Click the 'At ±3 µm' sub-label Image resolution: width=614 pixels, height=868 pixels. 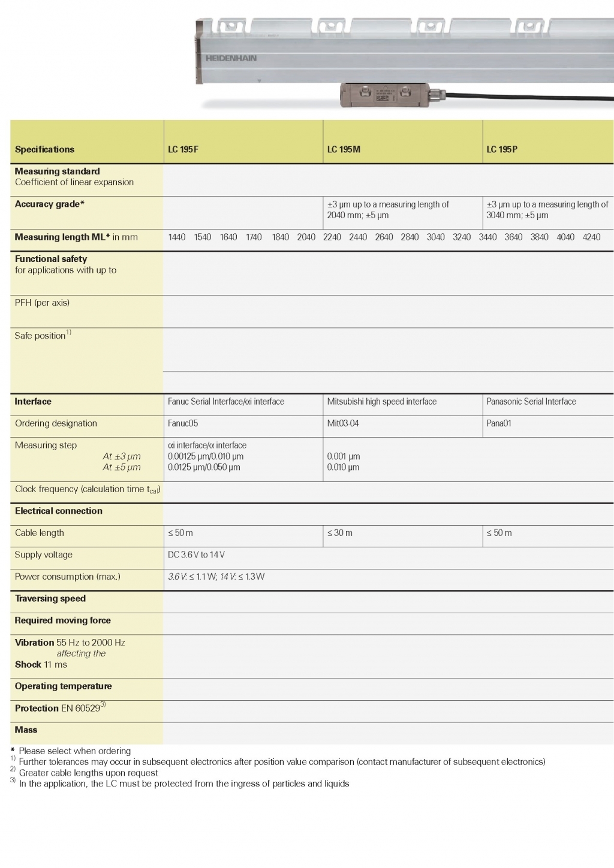tap(122, 456)
